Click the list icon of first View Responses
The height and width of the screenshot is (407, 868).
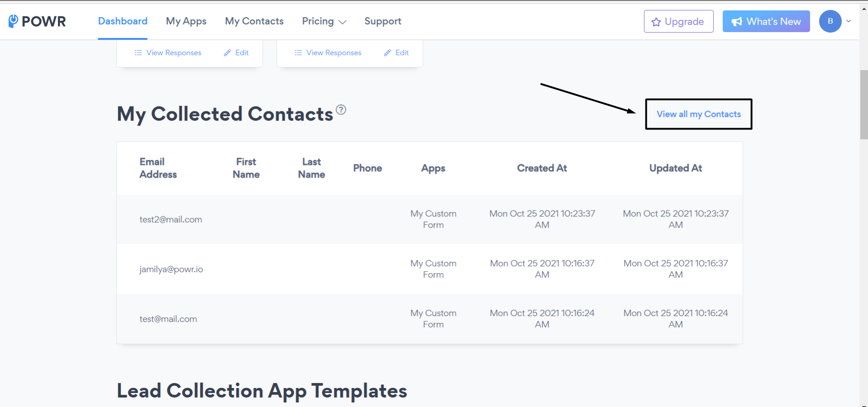click(138, 53)
